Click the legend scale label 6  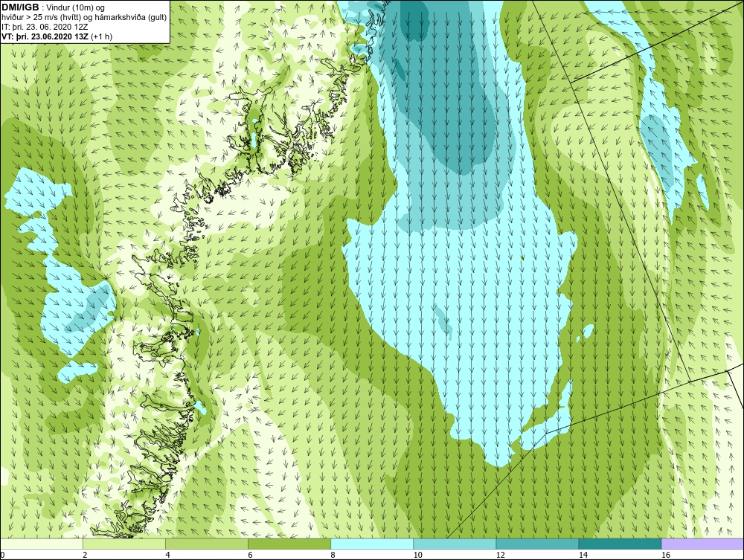[251, 555]
